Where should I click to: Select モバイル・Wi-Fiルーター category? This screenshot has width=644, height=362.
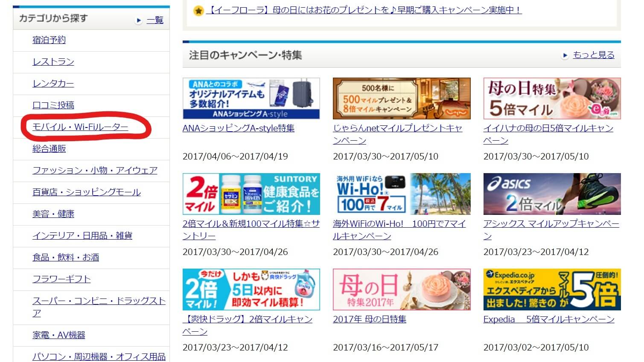(80, 127)
